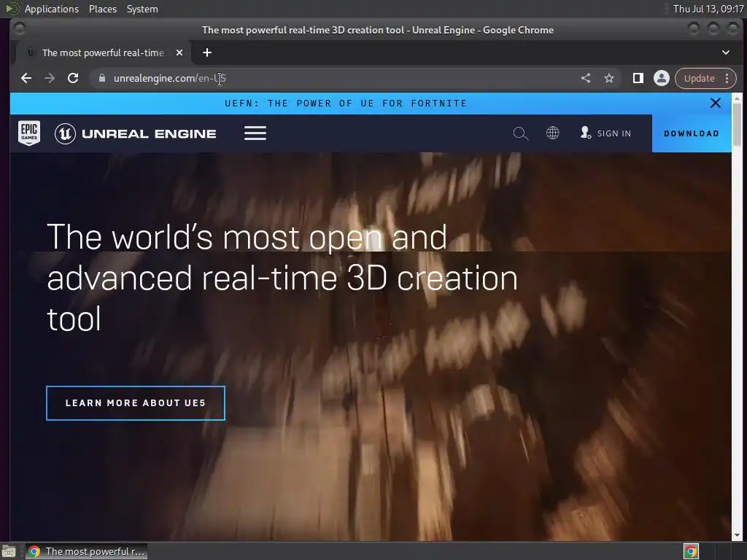Click Learn More About UE5 button
The height and width of the screenshot is (560, 747).
136,403
